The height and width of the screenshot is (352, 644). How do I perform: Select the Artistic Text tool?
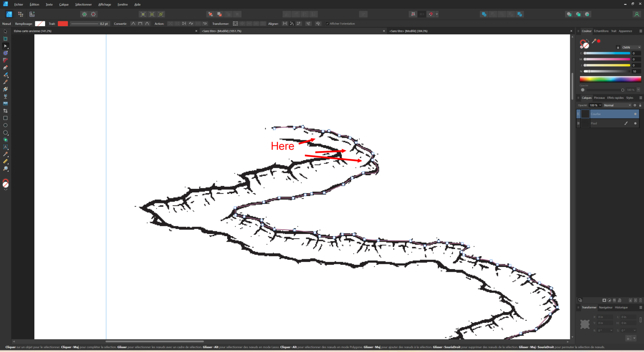(5, 147)
